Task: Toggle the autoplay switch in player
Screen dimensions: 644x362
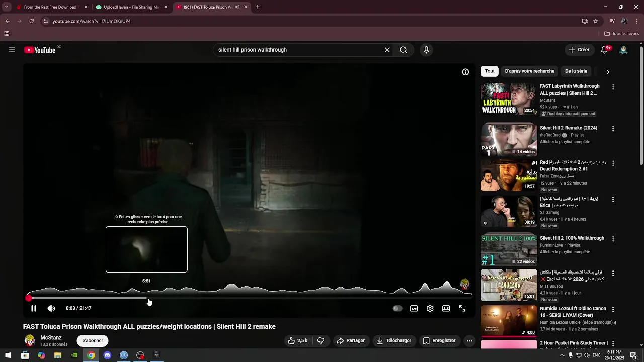Action: click(x=397, y=308)
